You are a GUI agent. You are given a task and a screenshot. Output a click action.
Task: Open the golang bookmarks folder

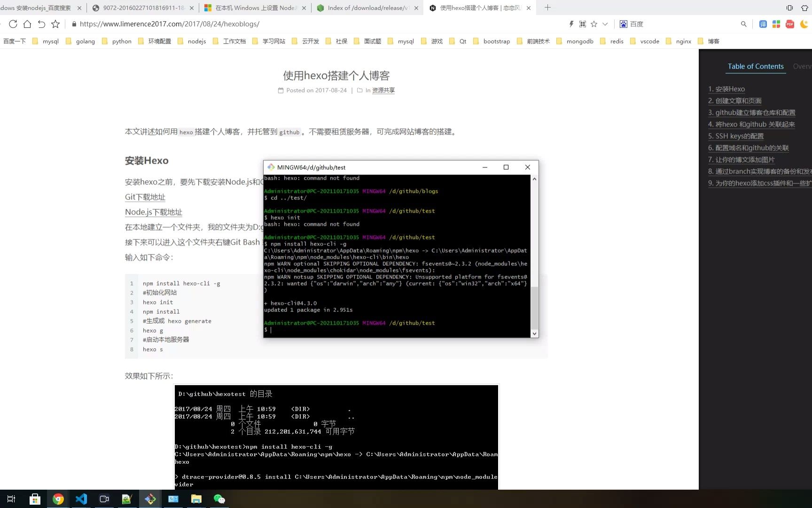pyautogui.click(x=80, y=41)
